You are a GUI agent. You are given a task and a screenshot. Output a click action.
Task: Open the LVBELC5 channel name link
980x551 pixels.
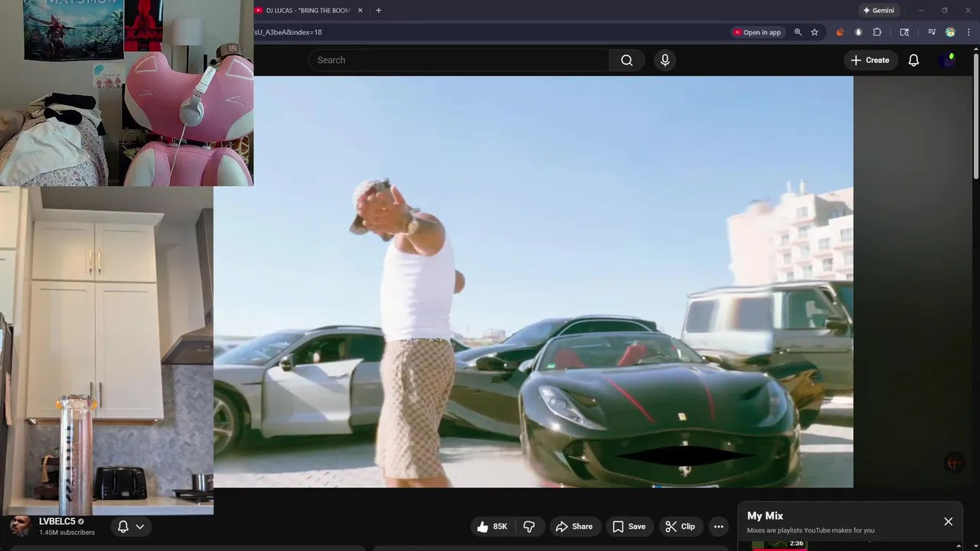click(57, 522)
